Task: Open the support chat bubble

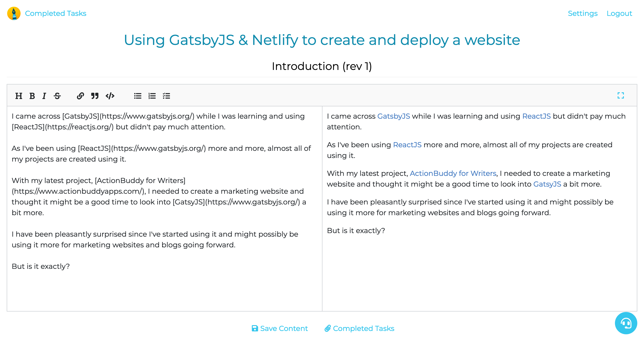Action: (x=626, y=323)
